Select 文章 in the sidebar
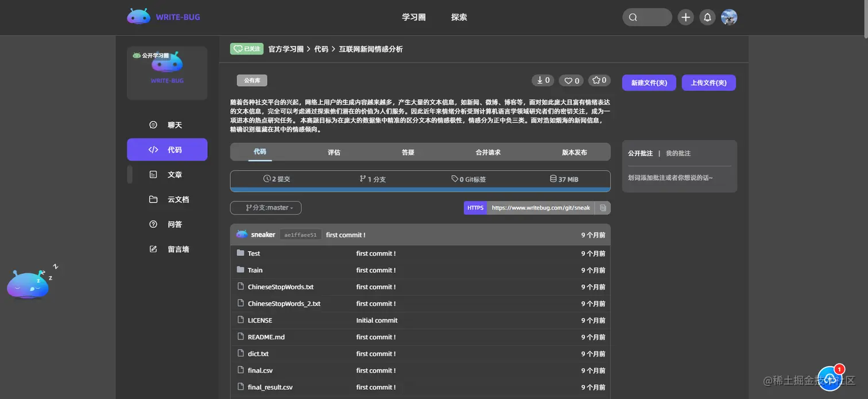 tap(167, 175)
